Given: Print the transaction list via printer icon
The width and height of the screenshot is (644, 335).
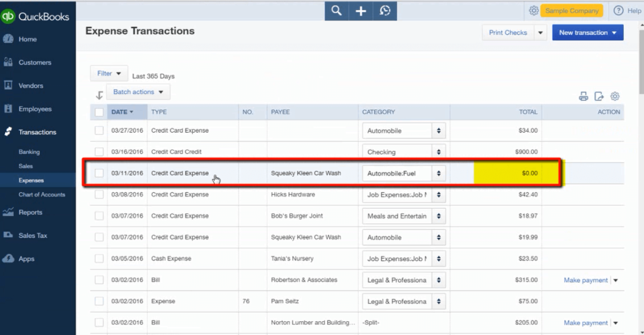Looking at the screenshot, I should [583, 96].
